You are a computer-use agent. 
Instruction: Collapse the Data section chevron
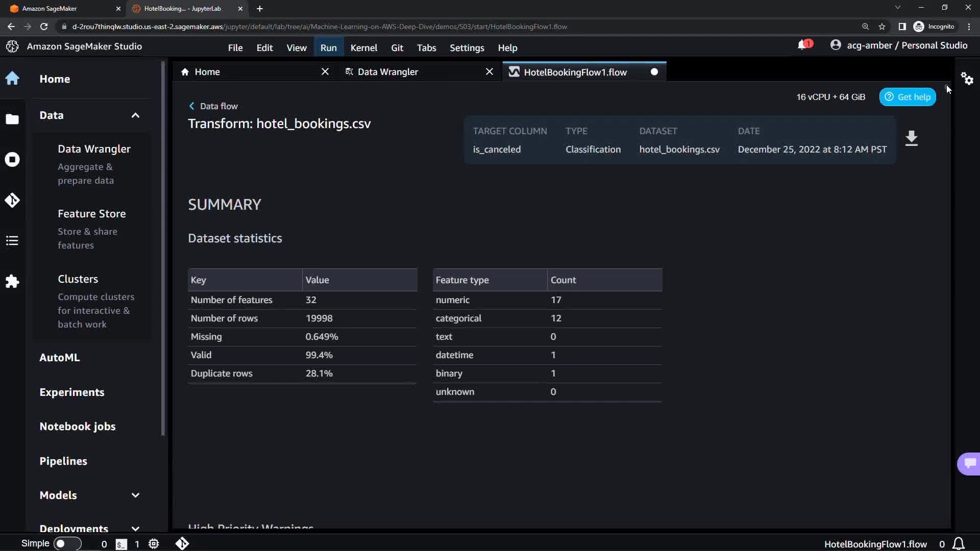click(135, 115)
